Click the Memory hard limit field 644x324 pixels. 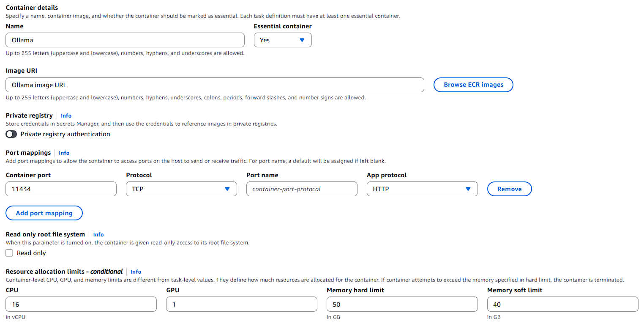tap(402, 304)
